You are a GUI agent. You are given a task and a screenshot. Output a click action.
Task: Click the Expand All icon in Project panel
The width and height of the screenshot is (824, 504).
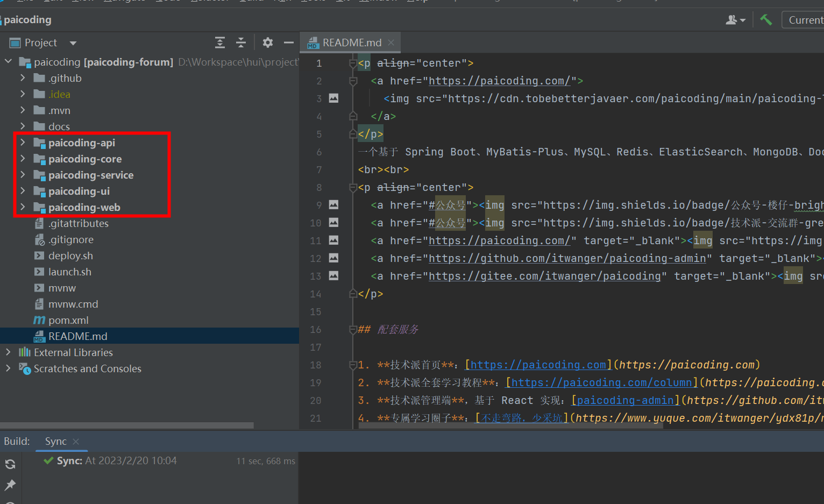(x=219, y=42)
